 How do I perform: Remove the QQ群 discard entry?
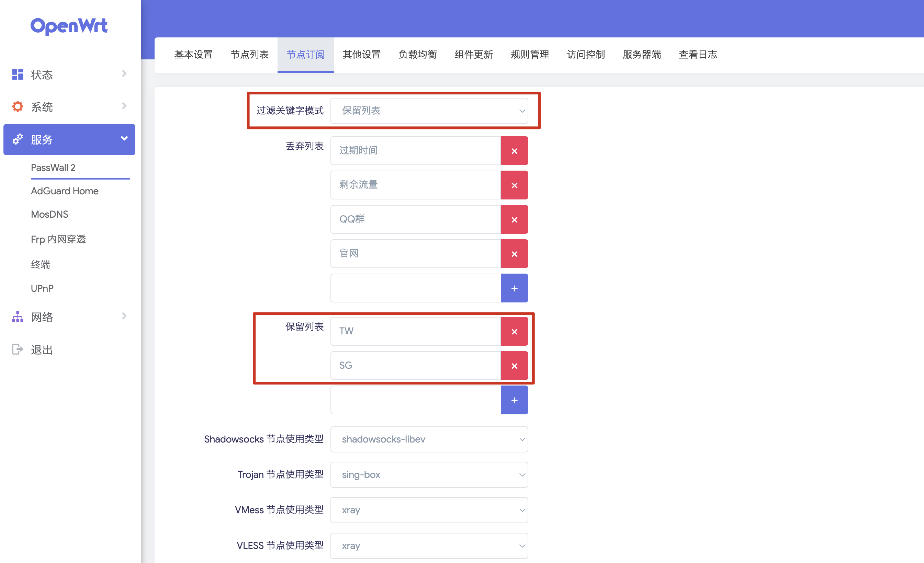tap(514, 219)
